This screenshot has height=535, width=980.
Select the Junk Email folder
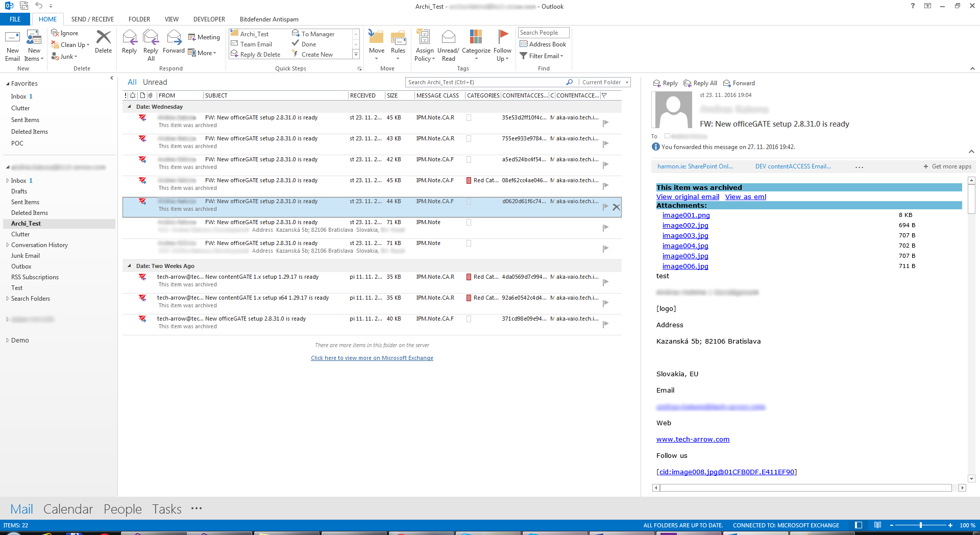coord(26,256)
